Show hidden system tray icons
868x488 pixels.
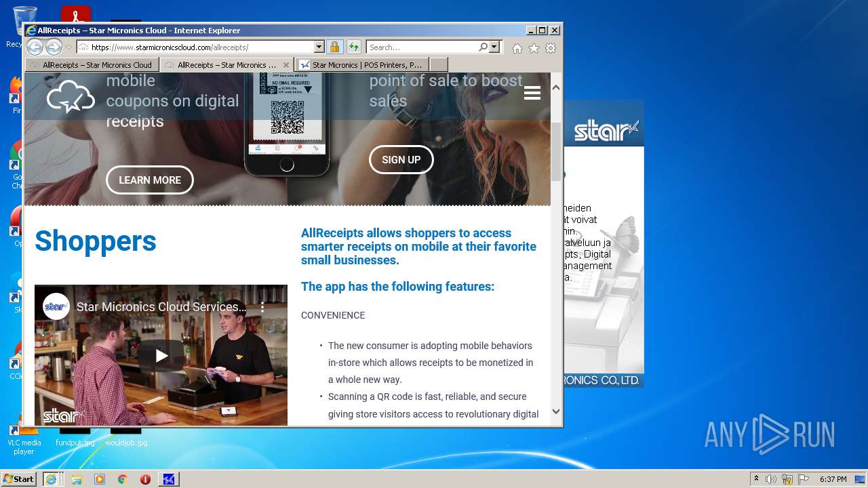(x=757, y=479)
